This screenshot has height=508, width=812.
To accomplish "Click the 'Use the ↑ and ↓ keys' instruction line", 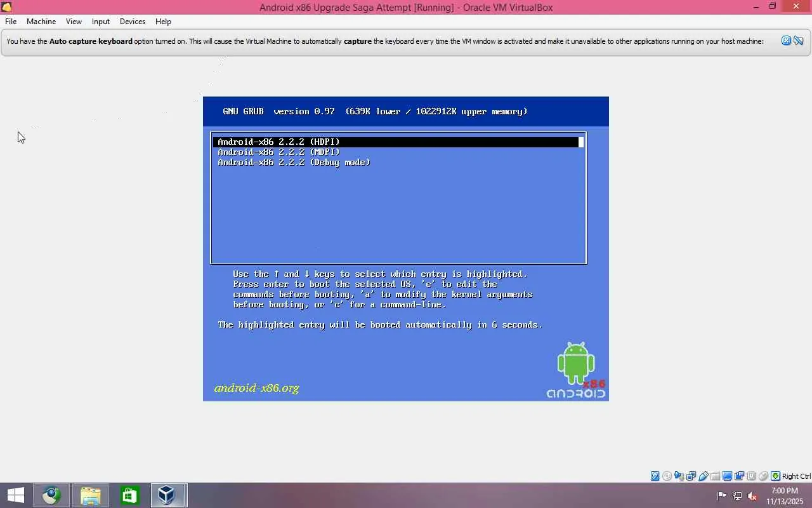I will point(380,274).
